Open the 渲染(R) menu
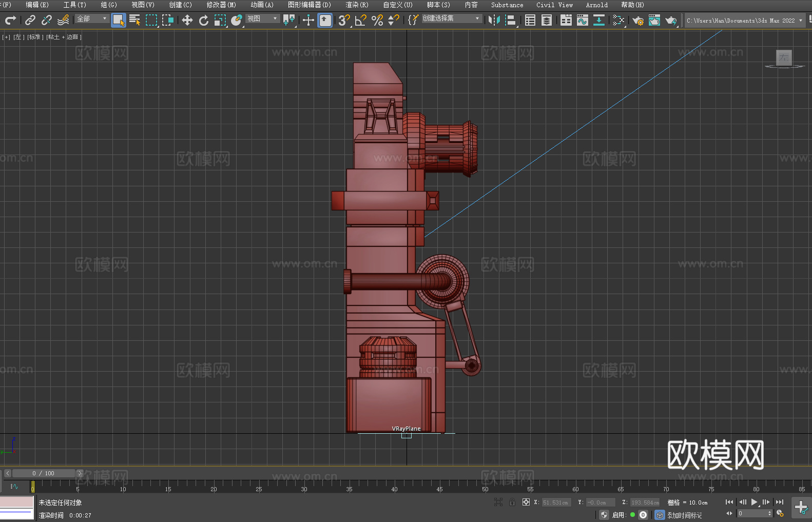 pyautogui.click(x=357, y=5)
